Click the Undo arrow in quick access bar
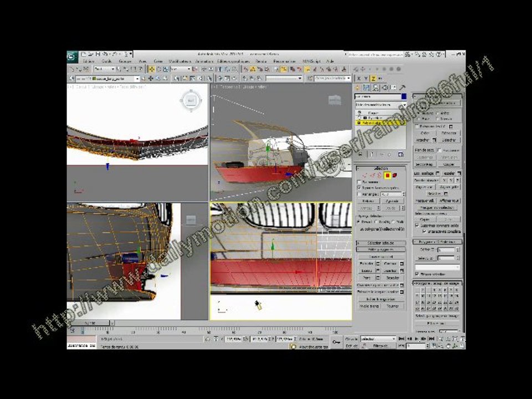 click(x=105, y=54)
